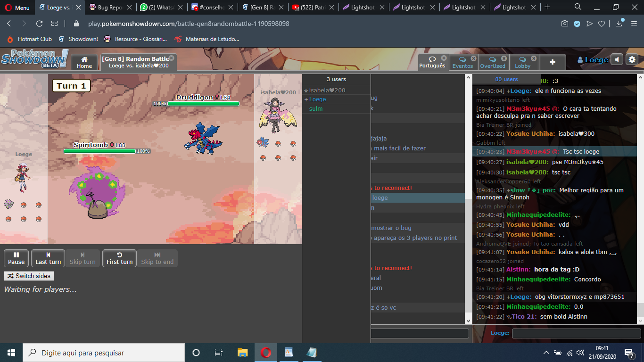Open Task View on the taskbar

tap(219, 353)
